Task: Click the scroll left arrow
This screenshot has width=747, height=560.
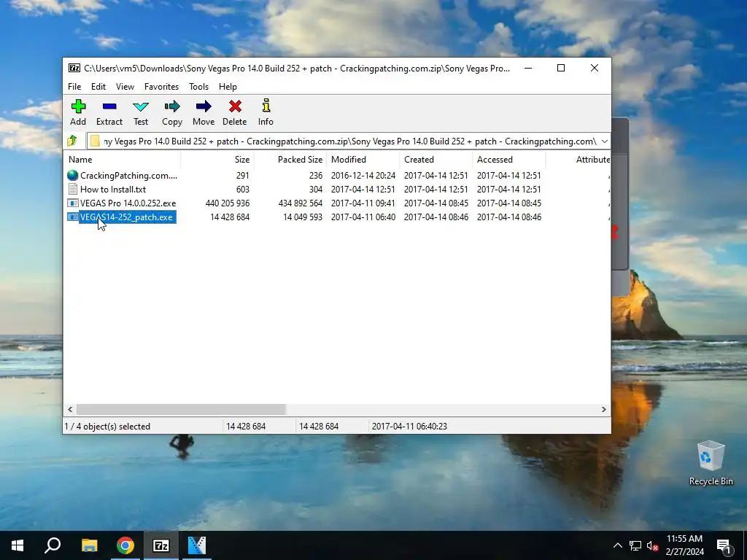Action: click(70, 409)
